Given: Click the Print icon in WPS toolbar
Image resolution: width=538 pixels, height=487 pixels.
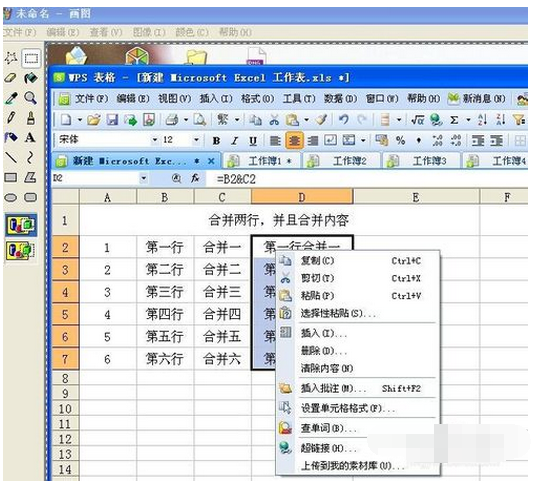Looking at the screenshot, I should 172,120.
